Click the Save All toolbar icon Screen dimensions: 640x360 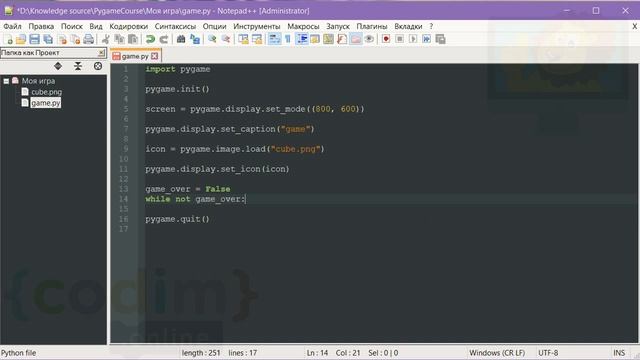point(48,39)
